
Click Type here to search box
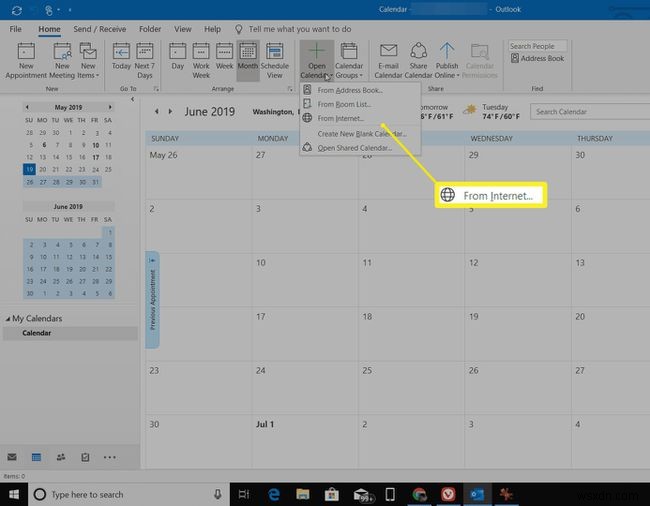tap(129, 494)
